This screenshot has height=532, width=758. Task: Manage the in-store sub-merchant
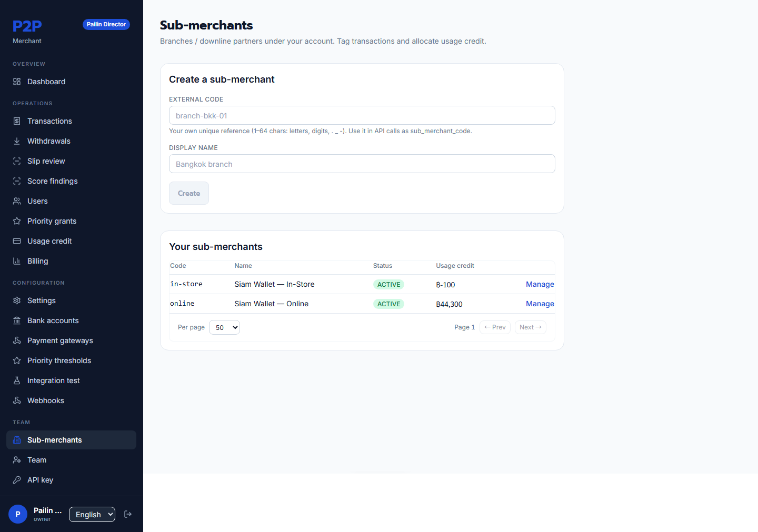click(x=540, y=284)
